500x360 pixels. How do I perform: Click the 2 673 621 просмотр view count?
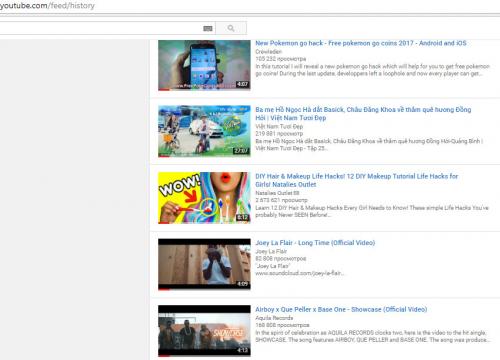coord(281,200)
